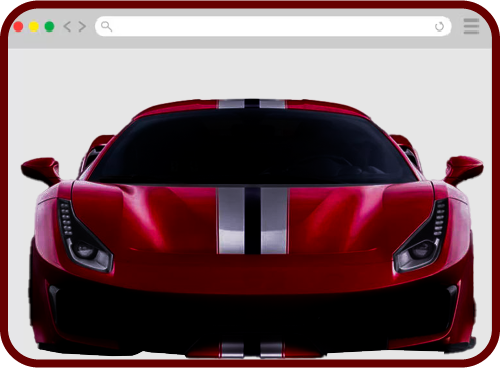Click the left silver racing stripe on hood

231,220
